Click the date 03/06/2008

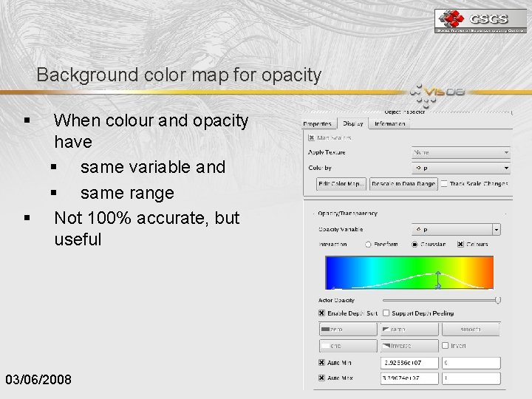point(38,379)
